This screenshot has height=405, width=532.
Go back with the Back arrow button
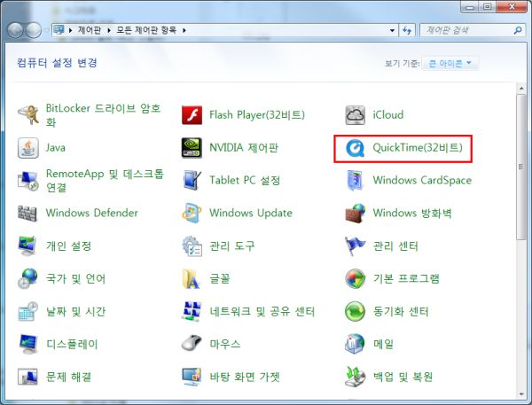15,30
